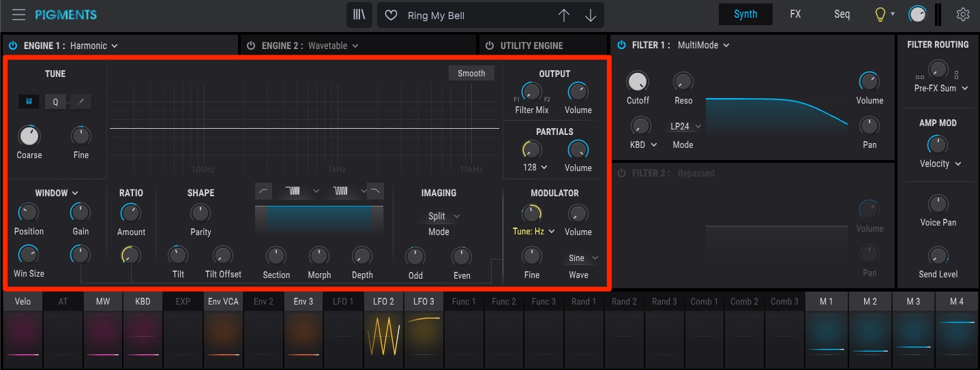Switch to the Seq tab
The image size is (980, 370).
tap(842, 14)
